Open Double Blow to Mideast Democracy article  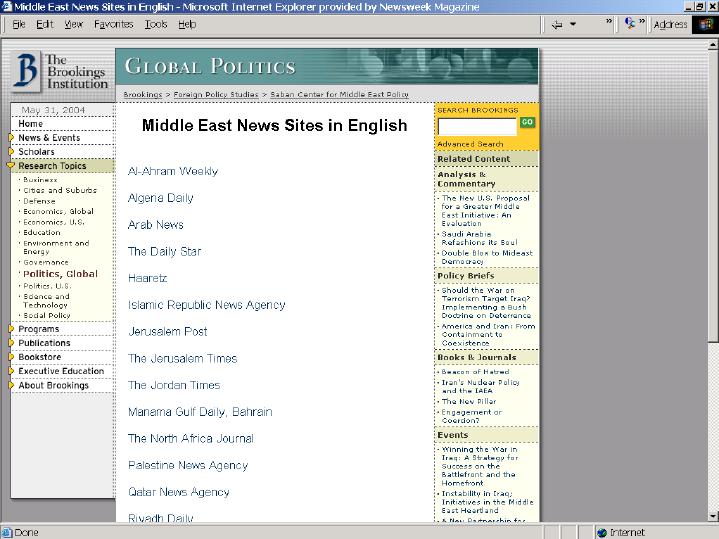click(487, 257)
